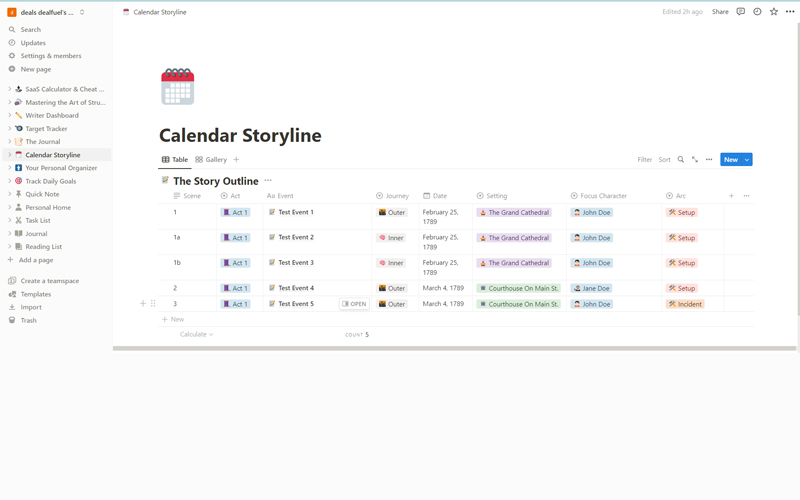Open Updates in the sidebar
Viewport: 800px width, 500px height.
tap(33, 43)
